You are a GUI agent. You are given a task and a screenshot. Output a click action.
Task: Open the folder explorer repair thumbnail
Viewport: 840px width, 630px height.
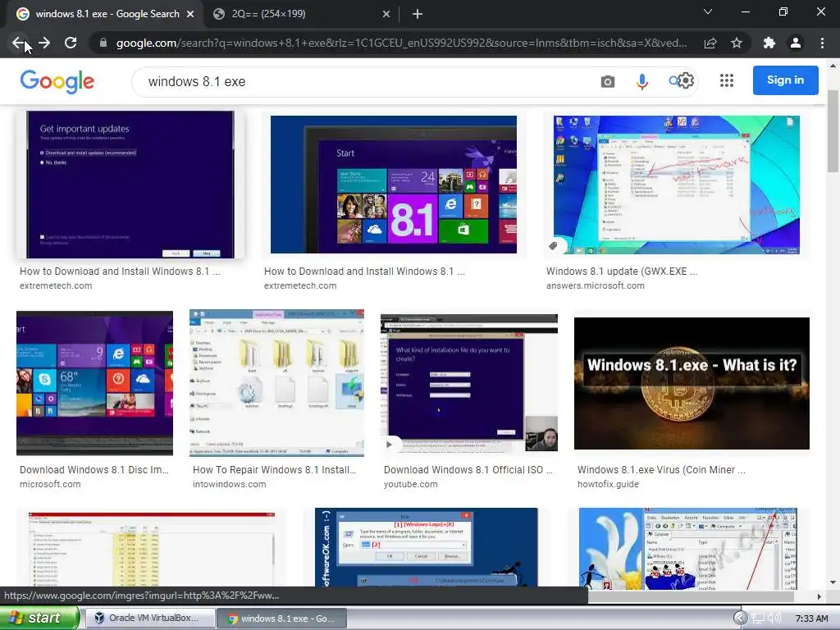(277, 383)
